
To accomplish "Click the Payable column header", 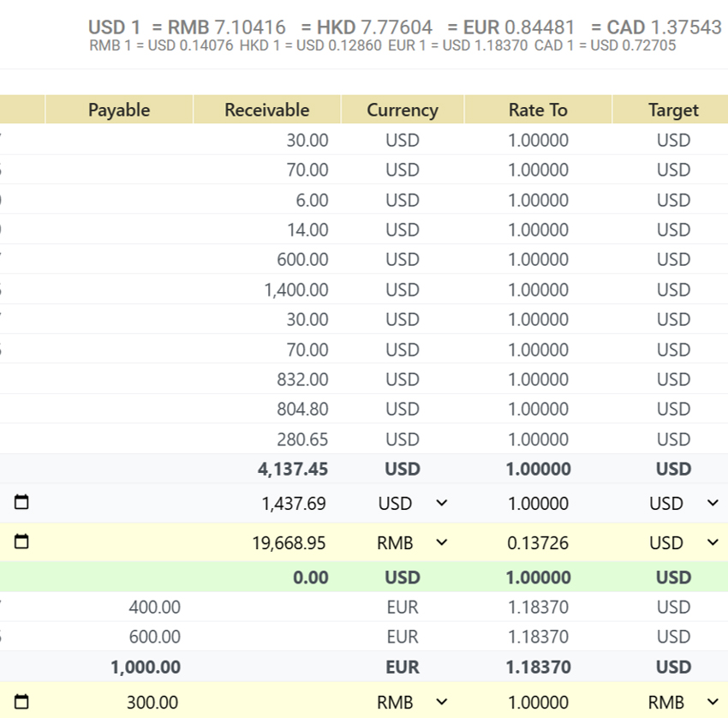I will 119,110.
